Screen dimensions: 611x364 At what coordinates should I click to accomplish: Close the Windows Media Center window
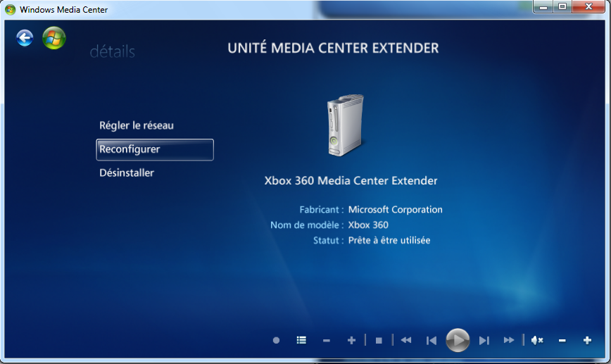click(588, 6)
